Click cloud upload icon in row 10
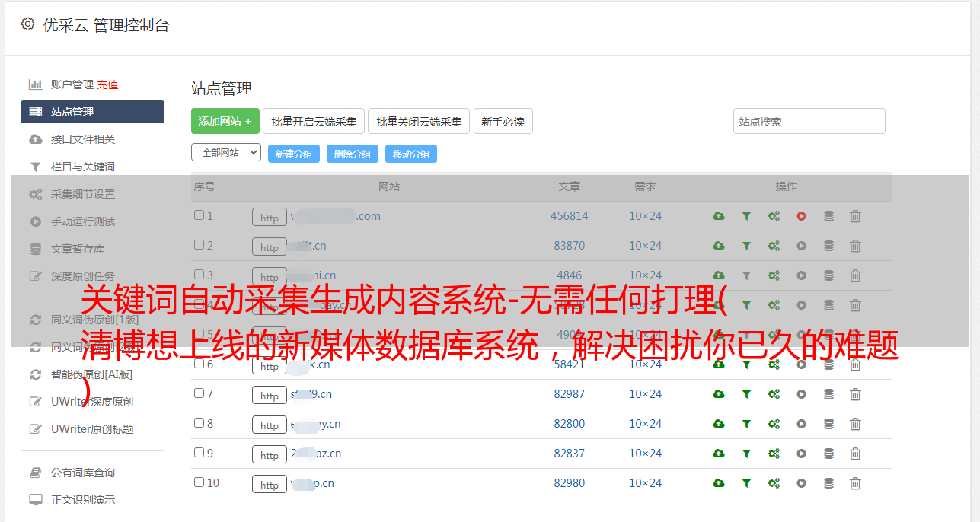Viewport: 980px width, 522px height. coord(719,483)
